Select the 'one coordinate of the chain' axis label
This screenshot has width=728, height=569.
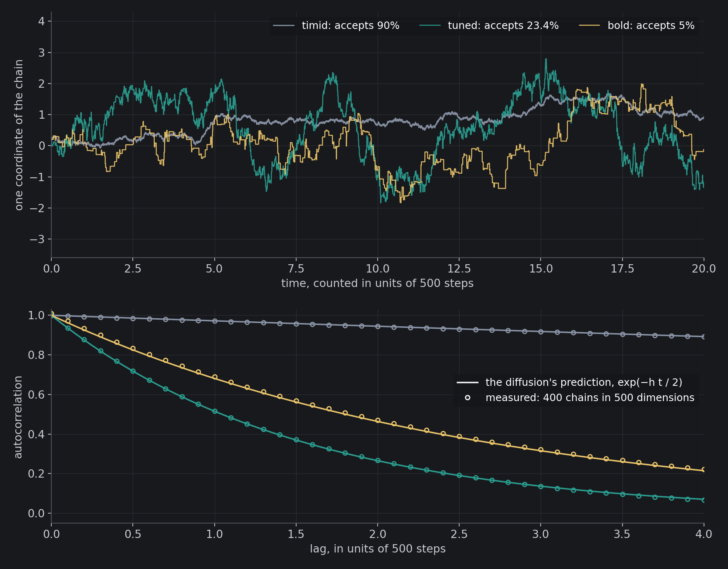(x=19, y=135)
